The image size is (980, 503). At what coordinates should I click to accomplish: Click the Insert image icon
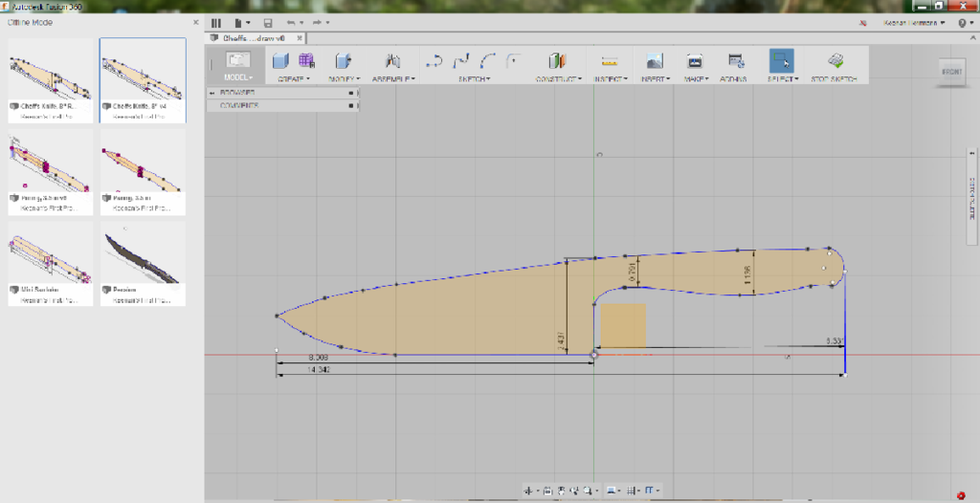[655, 60]
